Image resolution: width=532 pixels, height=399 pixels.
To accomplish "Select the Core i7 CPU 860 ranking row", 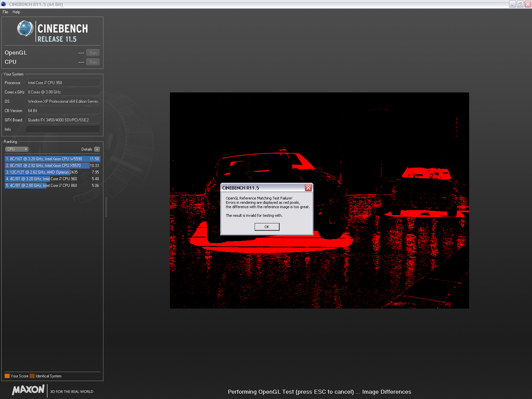I will point(52,186).
